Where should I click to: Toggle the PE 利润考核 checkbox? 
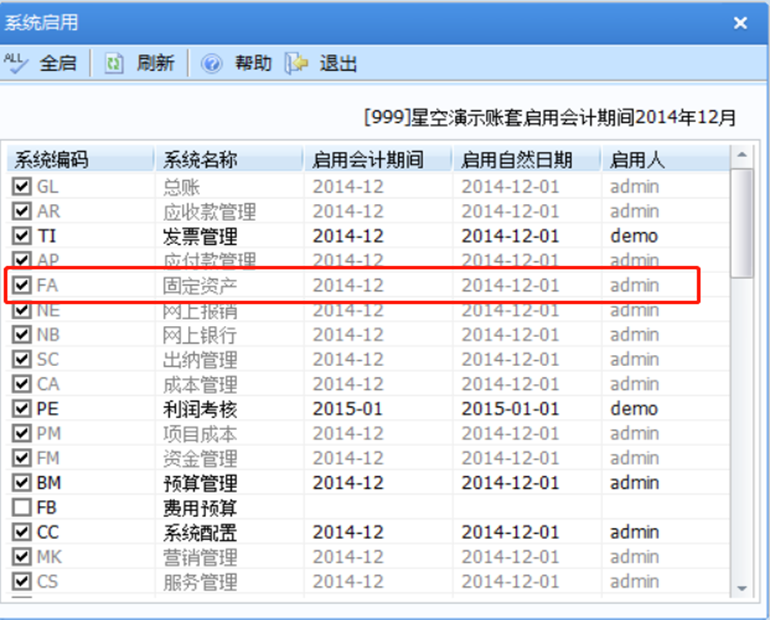pyautogui.click(x=22, y=408)
